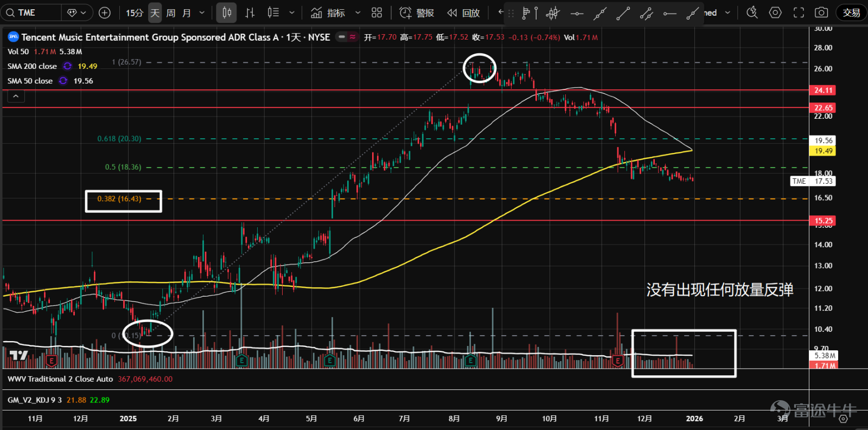Image resolution: width=868 pixels, height=430 pixels.
Task: Click the SMA 200 purple refresh icon
Action: [x=67, y=66]
